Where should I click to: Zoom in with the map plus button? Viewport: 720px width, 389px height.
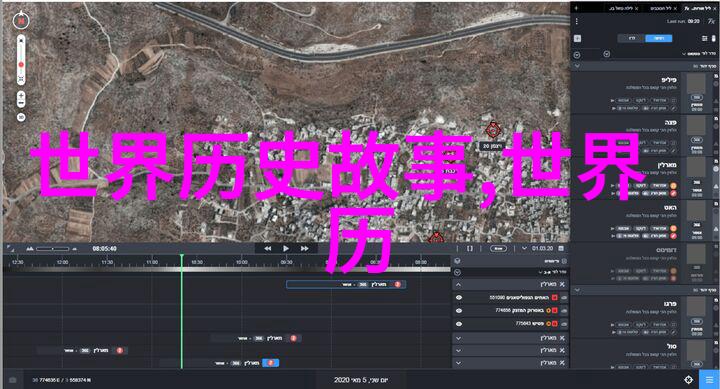click(21, 96)
